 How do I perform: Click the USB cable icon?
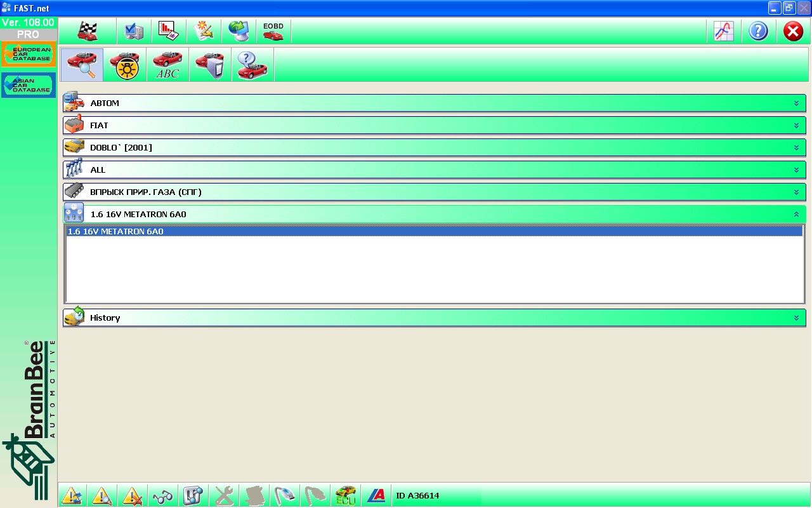284,495
